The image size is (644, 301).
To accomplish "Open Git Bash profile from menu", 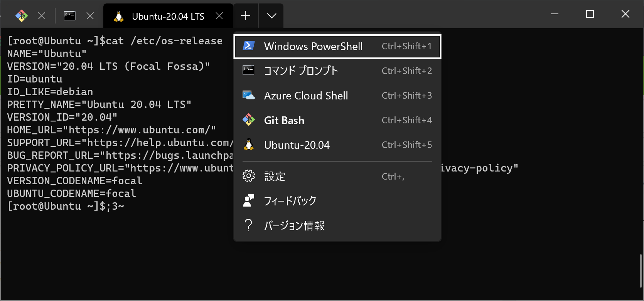I will click(337, 120).
